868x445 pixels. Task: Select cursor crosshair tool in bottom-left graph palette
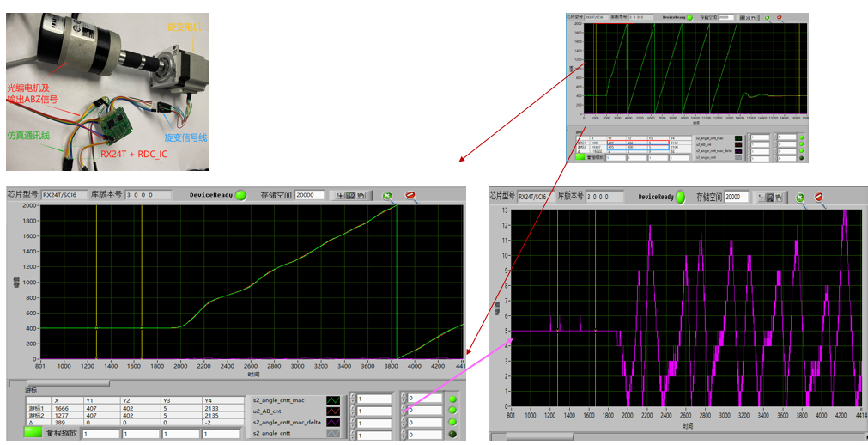pos(341,195)
